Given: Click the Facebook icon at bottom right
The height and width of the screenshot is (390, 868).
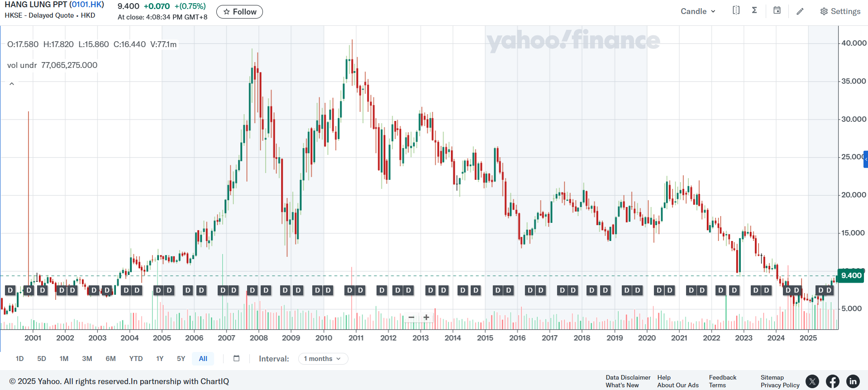Looking at the screenshot, I should pyautogui.click(x=832, y=381).
